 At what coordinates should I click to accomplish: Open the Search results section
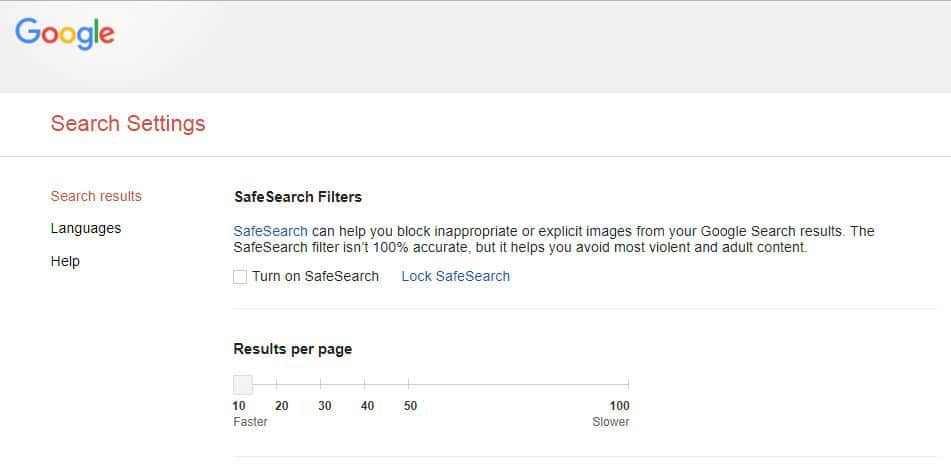tap(96, 196)
